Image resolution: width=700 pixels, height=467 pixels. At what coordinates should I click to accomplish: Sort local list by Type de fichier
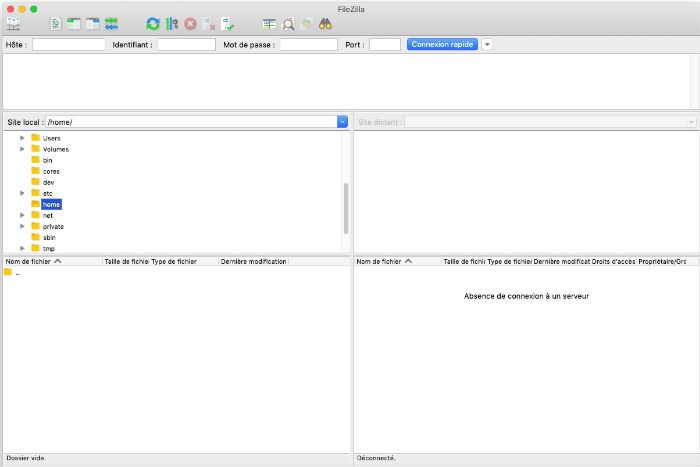[184, 261]
